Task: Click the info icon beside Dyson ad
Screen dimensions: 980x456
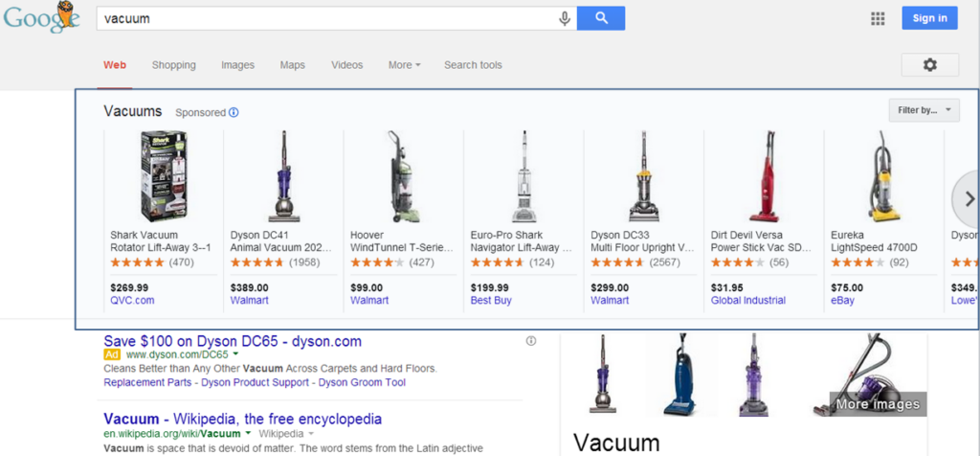Action: 531,341
